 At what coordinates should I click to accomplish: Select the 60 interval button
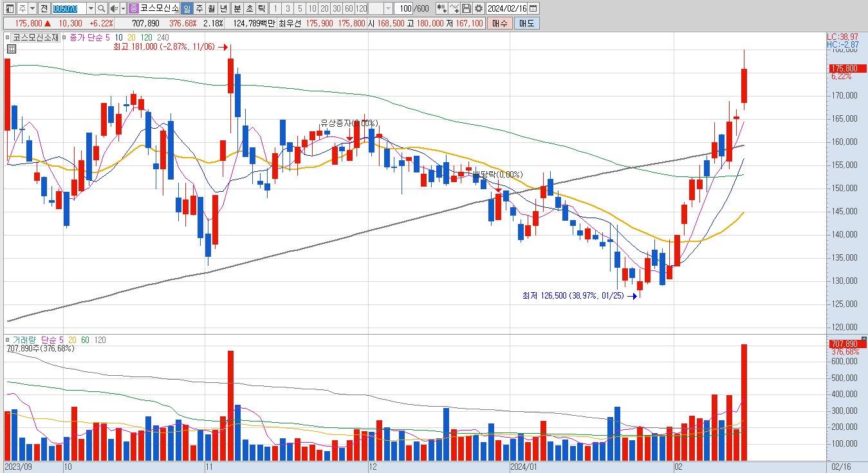[x=348, y=8]
